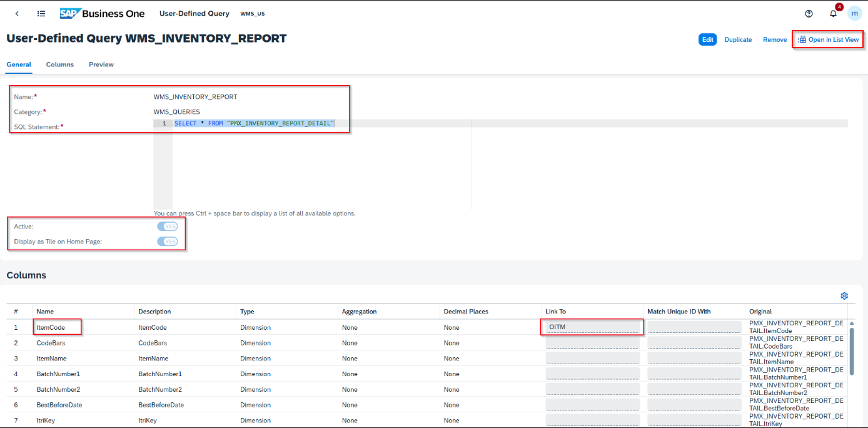Open the help question mark icon

[809, 13]
